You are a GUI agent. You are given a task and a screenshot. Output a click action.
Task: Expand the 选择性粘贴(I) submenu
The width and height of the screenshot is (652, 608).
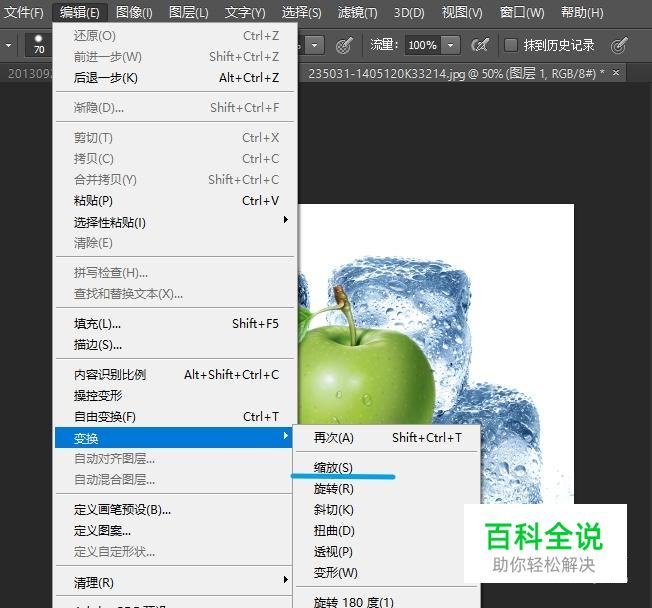176,222
